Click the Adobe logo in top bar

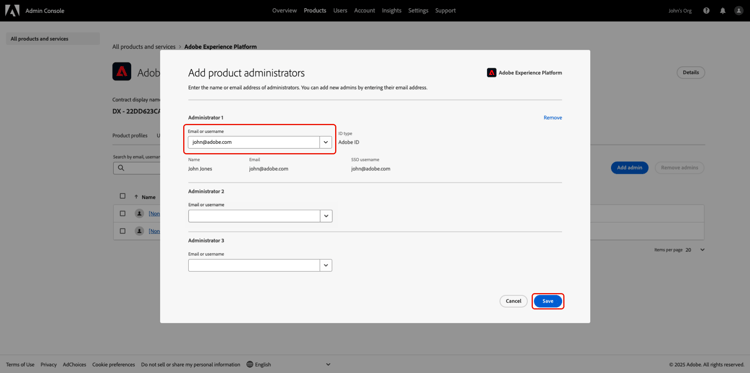point(12,11)
